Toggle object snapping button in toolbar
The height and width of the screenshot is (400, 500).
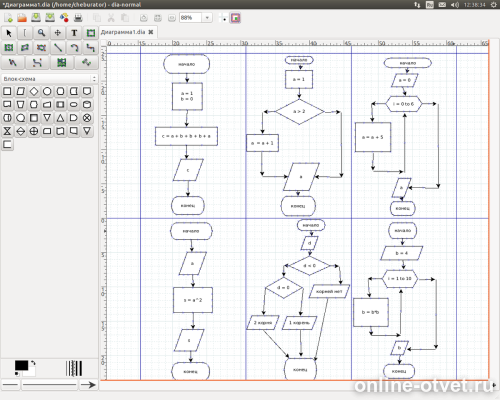click(x=235, y=18)
